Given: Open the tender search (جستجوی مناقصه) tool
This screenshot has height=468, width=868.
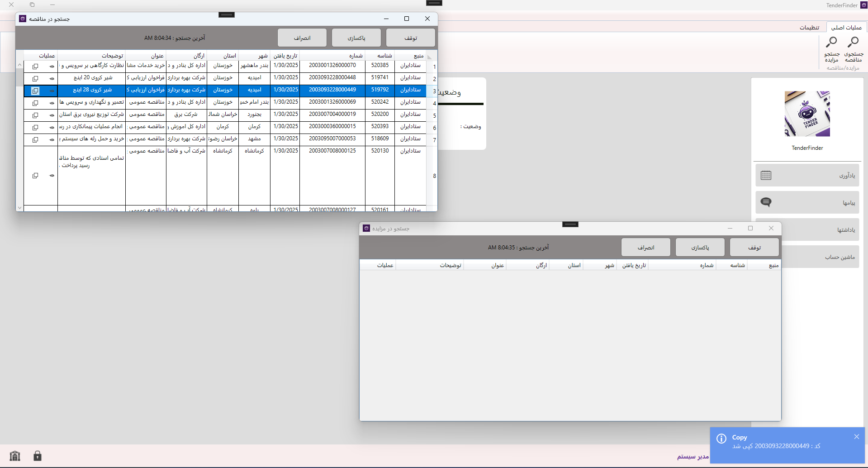Looking at the screenshot, I should point(853,50).
